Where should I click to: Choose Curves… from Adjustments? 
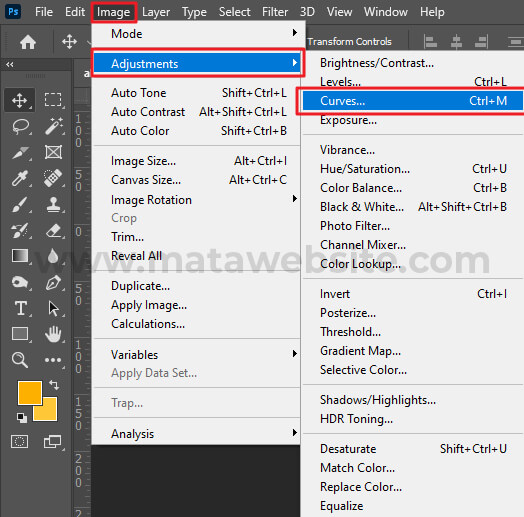click(413, 101)
